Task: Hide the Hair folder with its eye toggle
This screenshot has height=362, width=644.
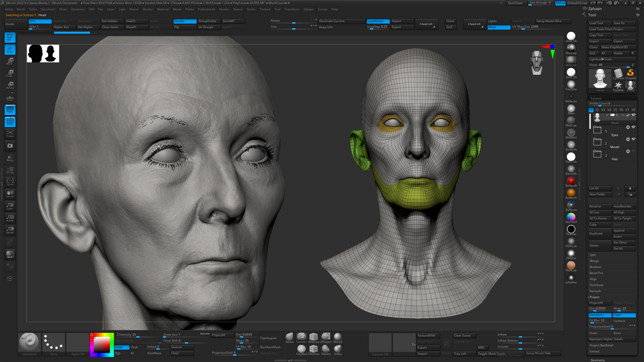Action: [x=633, y=151]
